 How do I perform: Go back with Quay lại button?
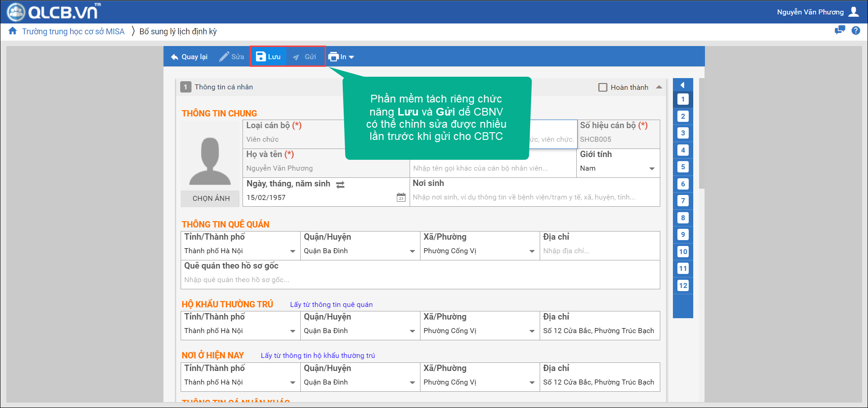(189, 57)
